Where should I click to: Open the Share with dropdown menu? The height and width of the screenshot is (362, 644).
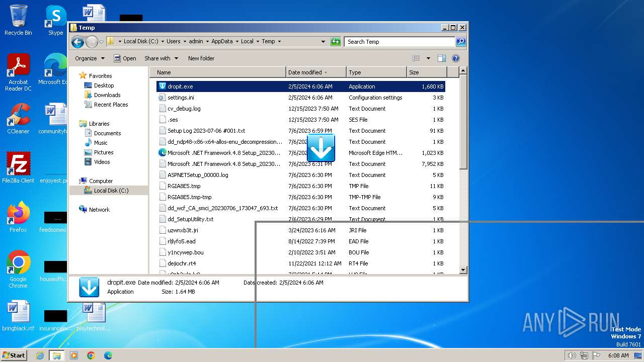[161, 58]
